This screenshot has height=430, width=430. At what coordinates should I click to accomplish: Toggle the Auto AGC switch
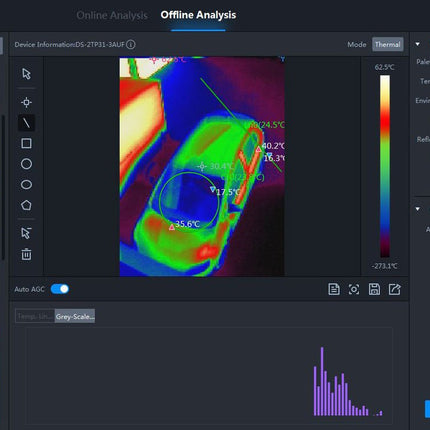click(x=60, y=289)
